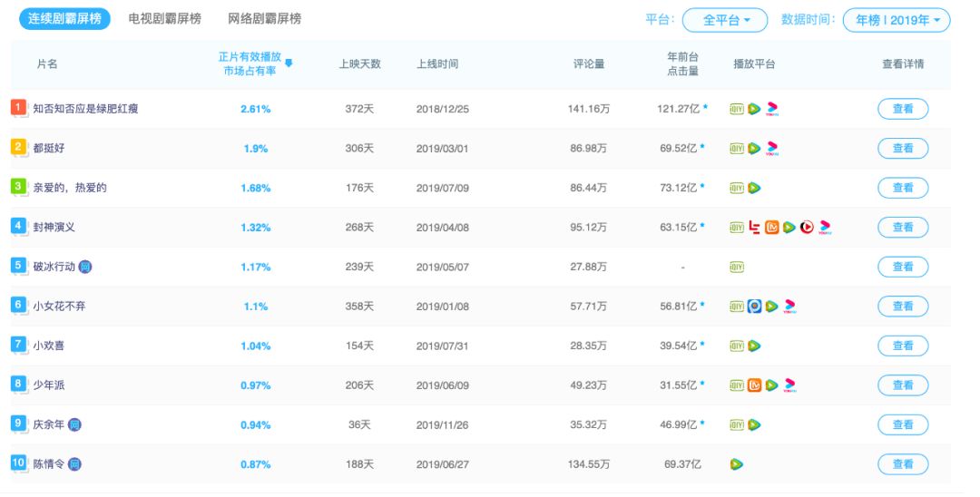Click the blue PPTV icon in 小女花不弃 row
This screenshot has width=980, height=497.
point(754,307)
